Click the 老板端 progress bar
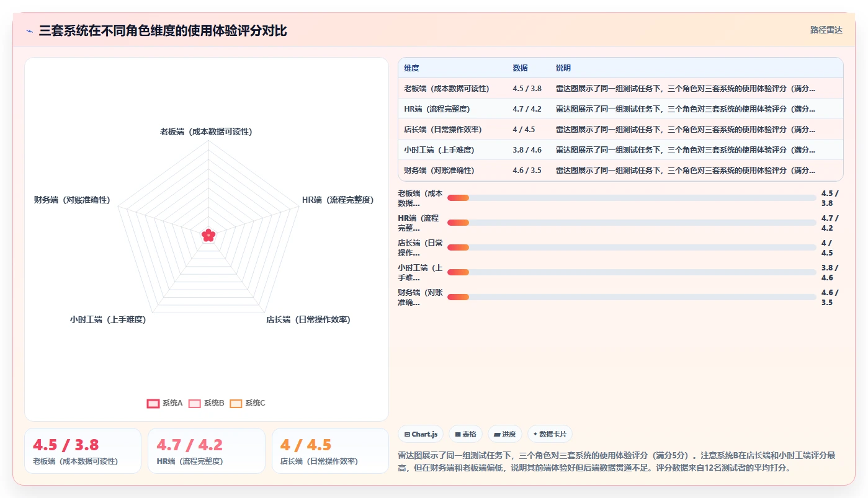This screenshot has height=498, width=868. pyautogui.click(x=632, y=198)
